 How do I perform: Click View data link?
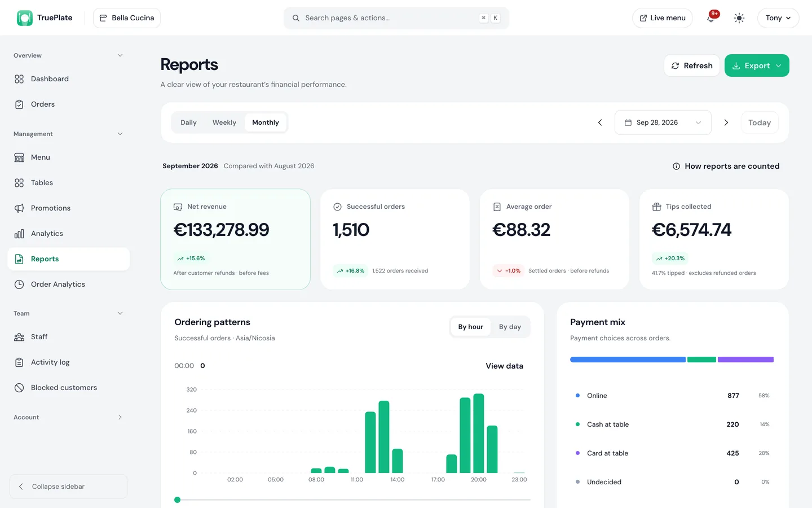point(505,366)
